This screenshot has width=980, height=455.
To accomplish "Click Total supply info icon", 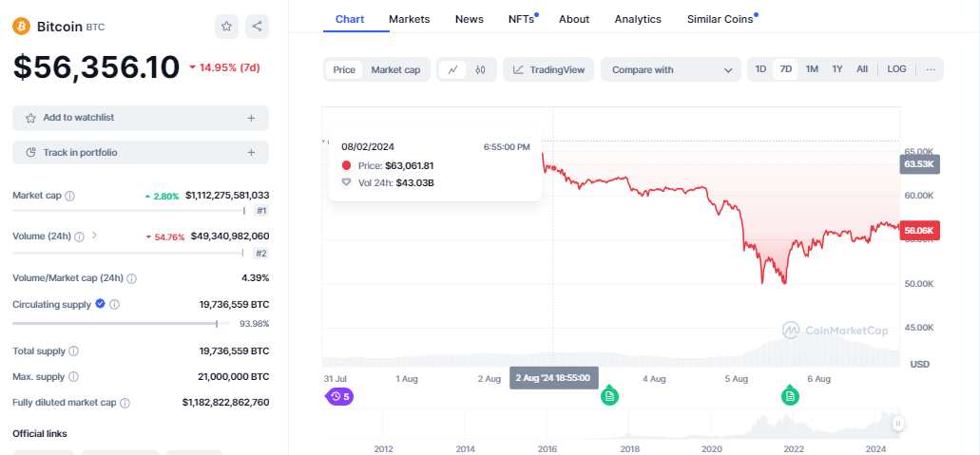I will tap(74, 351).
